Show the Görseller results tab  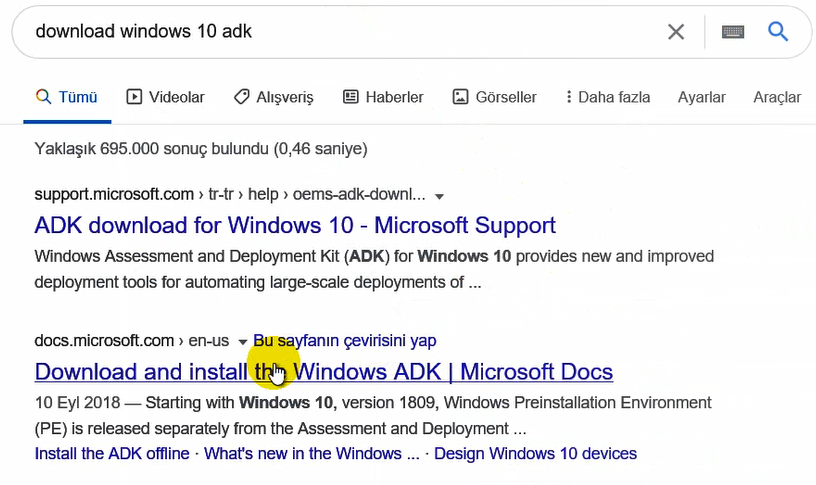pos(494,97)
